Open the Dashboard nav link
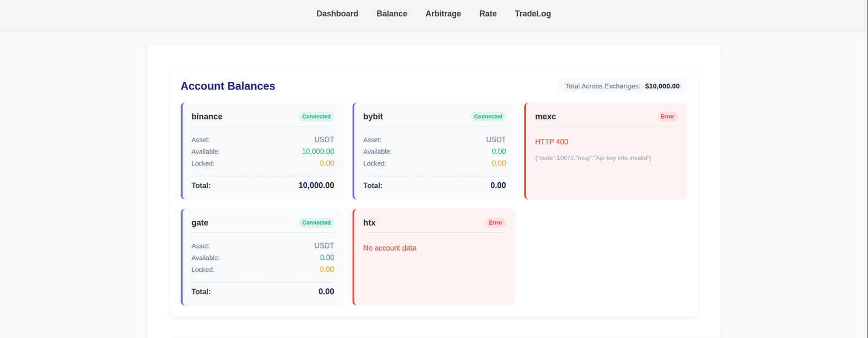The height and width of the screenshot is (338, 868). click(x=337, y=14)
